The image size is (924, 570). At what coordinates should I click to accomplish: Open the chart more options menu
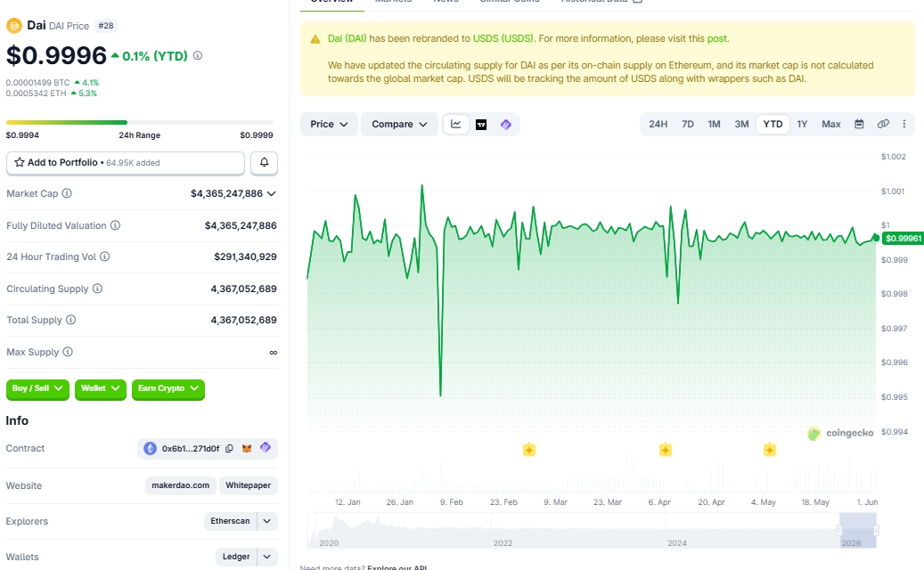coord(904,125)
